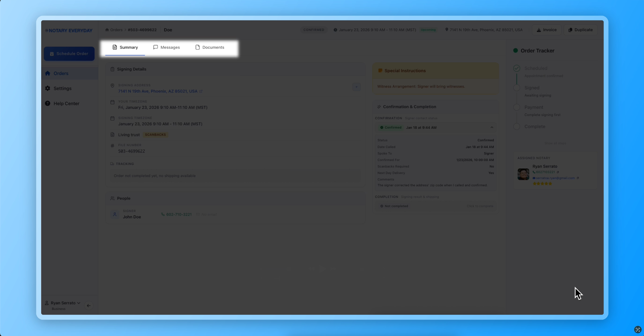Copy the assigned notary's email address
The width and height of the screenshot is (644, 336).
[578, 178]
